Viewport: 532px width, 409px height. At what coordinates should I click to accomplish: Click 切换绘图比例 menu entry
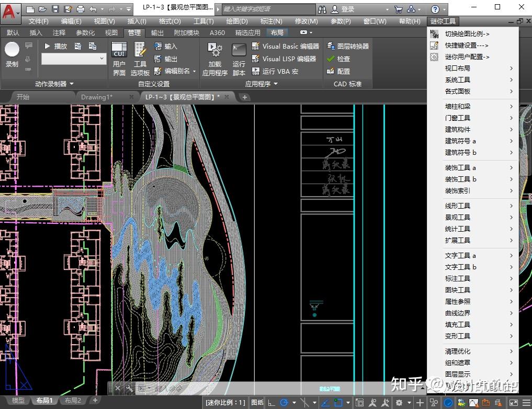pyautogui.click(x=467, y=34)
